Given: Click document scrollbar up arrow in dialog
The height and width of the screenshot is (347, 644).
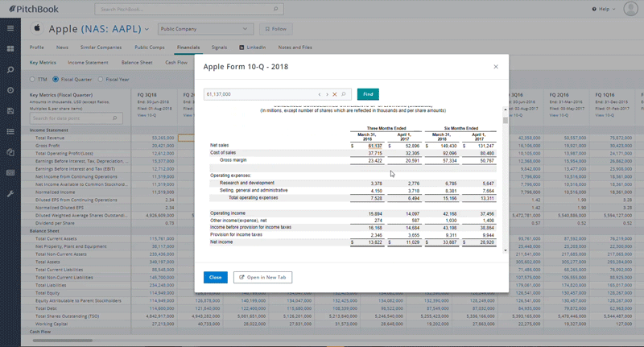Looking at the screenshot, I should tap(506, 109).
